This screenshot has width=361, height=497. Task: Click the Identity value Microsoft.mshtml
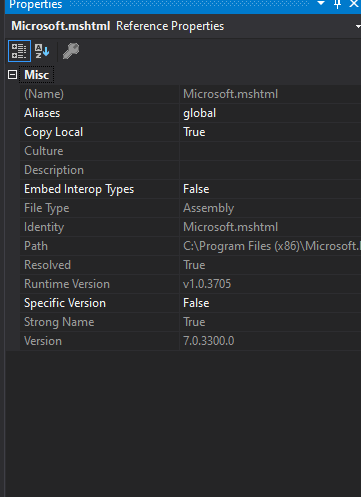(230, 227)
